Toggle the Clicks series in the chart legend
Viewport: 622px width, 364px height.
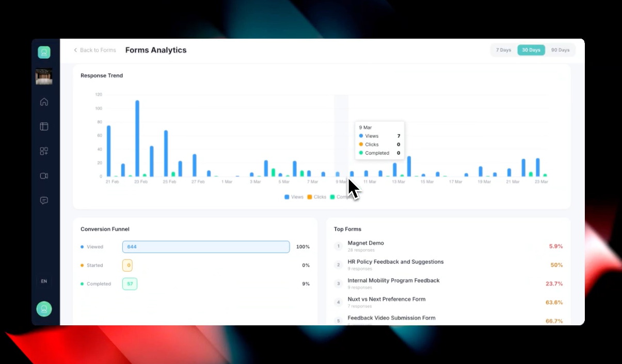pyautogui.click(x=317, y=196)
